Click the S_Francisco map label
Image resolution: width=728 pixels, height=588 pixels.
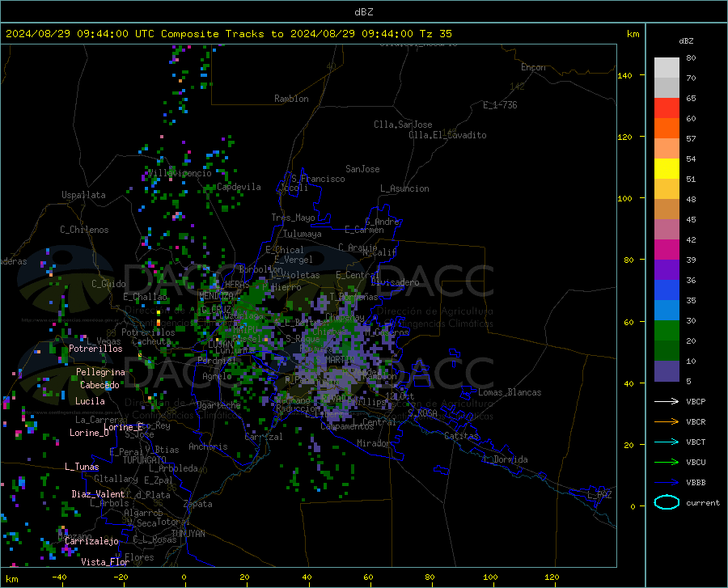(318, 179)
